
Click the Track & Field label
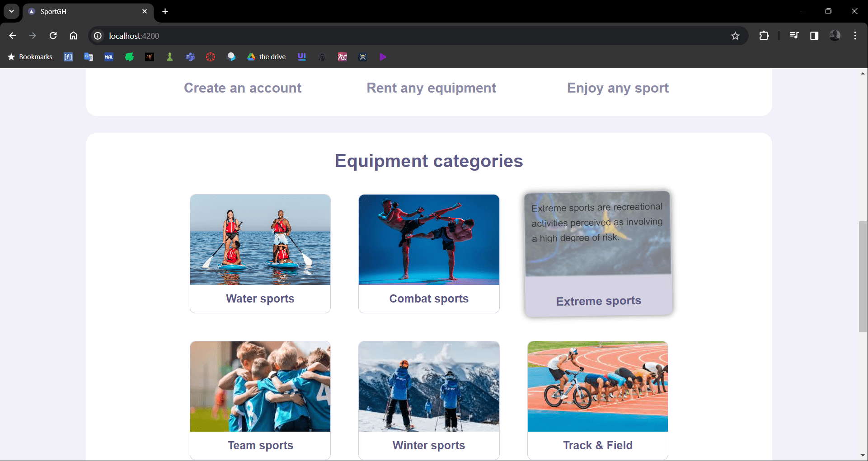tap(598, 446)
